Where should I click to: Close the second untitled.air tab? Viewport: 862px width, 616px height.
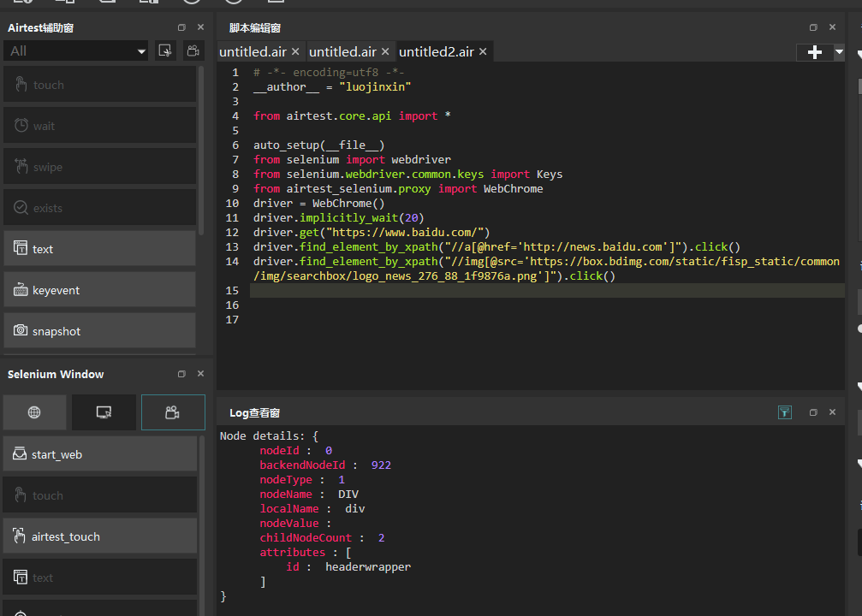coord(385,51)
